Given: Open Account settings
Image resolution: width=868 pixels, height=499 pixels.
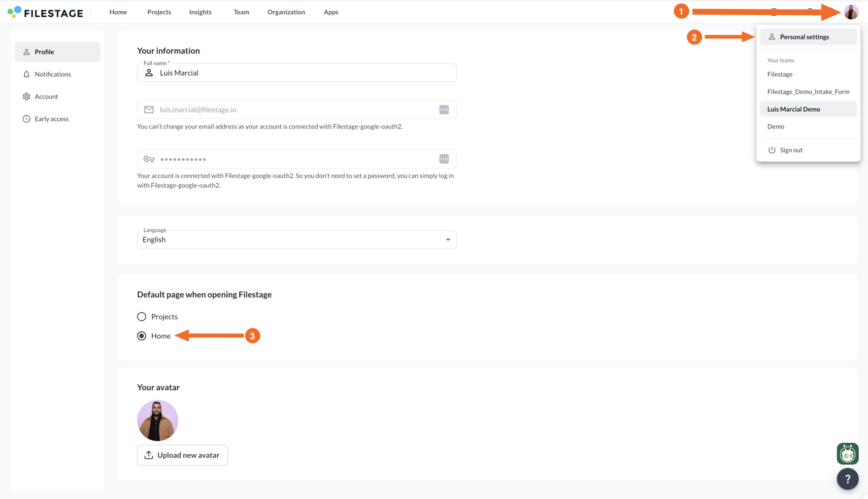Looking at the screenshot, I should point(58,96).
